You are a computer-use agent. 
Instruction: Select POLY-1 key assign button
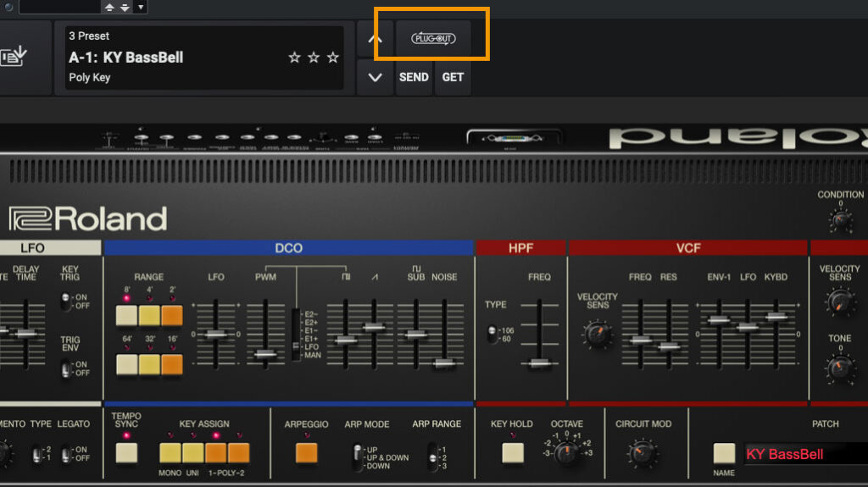click(x=215, y=453)
